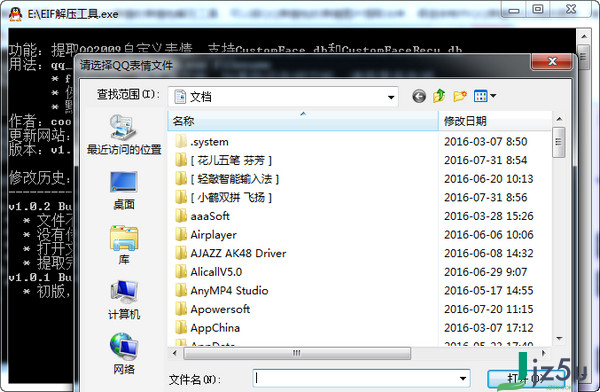Close the 请选择QQ表情文件 dialog
The width and height of the screenshot is (600, 392).
[x=552, y=61]
